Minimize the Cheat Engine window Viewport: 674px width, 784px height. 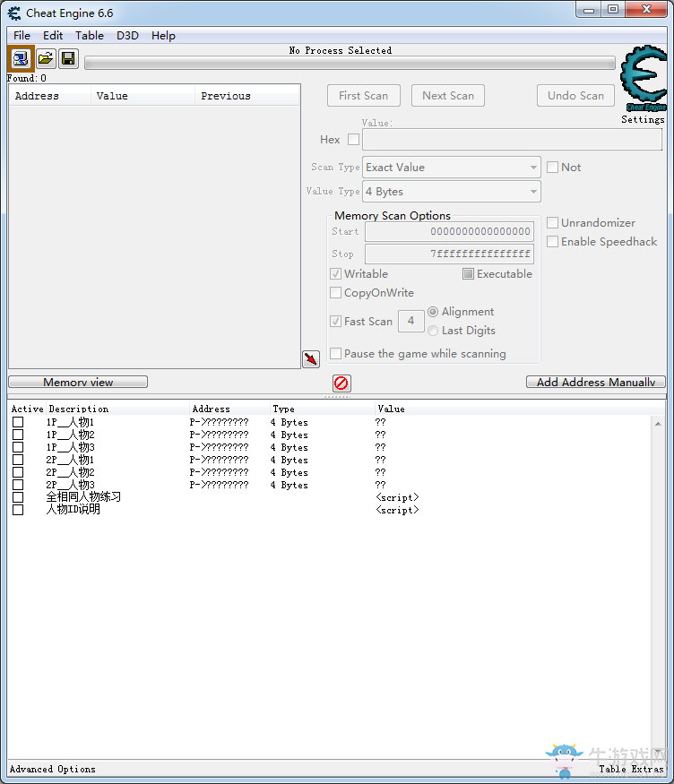(x=589, y=10)
